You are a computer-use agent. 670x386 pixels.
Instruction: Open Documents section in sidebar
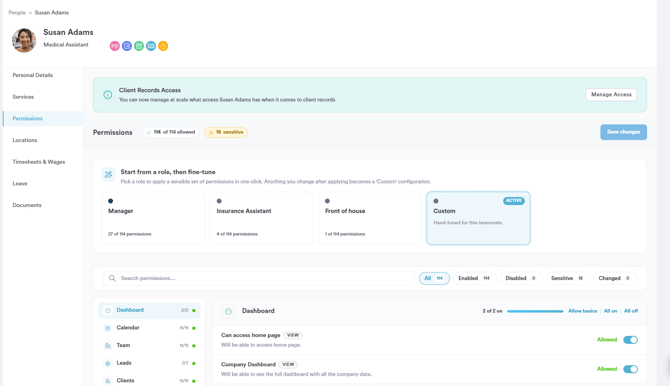click(x=43, y=205)
